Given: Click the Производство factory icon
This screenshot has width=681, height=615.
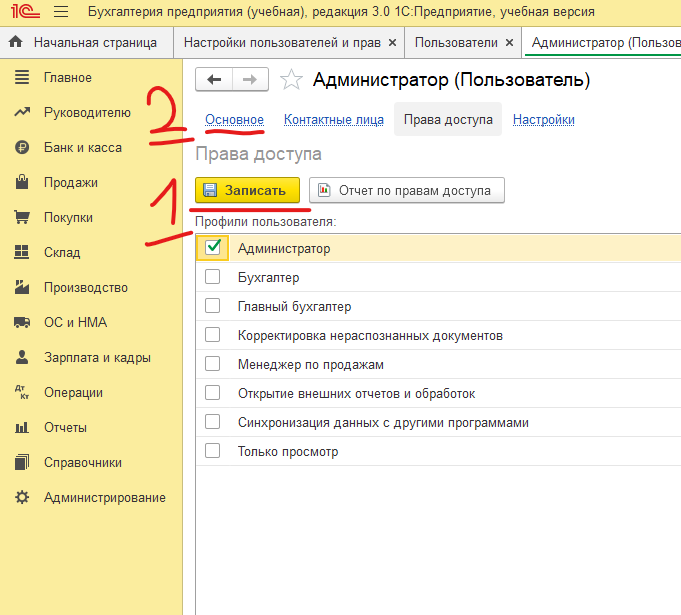Looking at the screenshot, I should pos(22,287).
